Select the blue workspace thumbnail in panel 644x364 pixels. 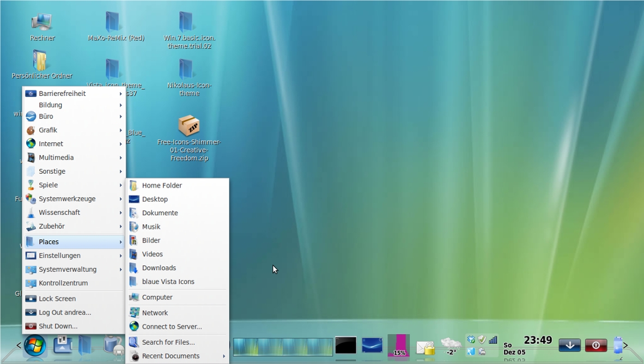[372, 345]
